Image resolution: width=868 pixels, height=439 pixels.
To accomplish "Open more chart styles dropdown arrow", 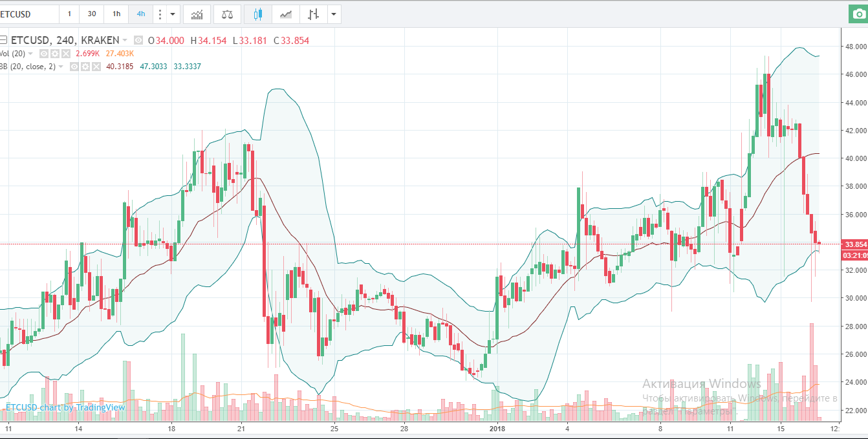I will pos(333,14).
